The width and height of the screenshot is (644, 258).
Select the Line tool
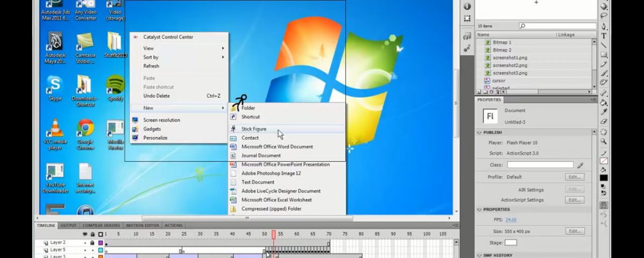pos(603,45)
